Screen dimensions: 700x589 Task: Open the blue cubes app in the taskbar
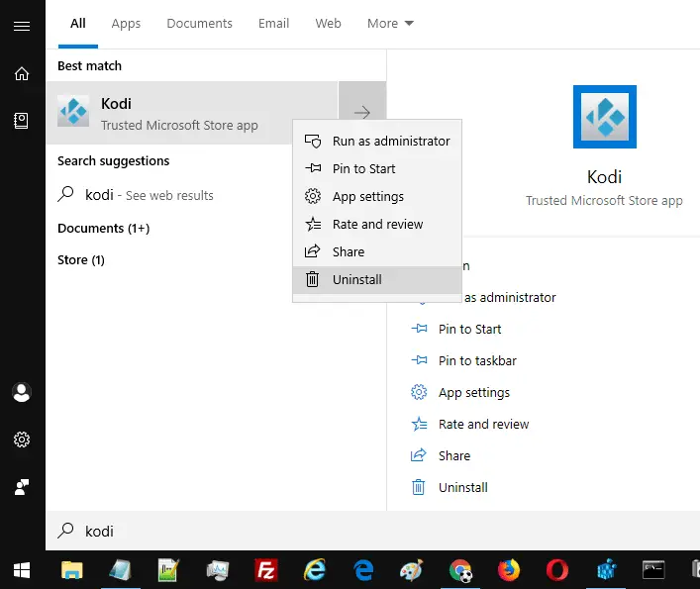606,570
